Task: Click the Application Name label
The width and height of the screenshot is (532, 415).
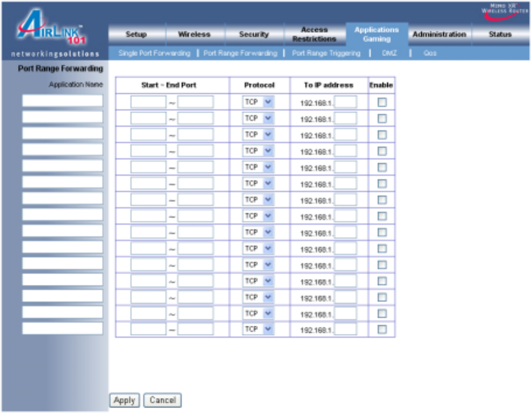Action: coord(76,85)
